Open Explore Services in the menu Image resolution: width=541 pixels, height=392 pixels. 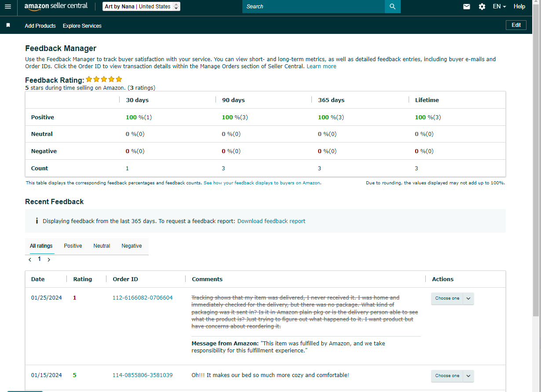tap(82, 26)
